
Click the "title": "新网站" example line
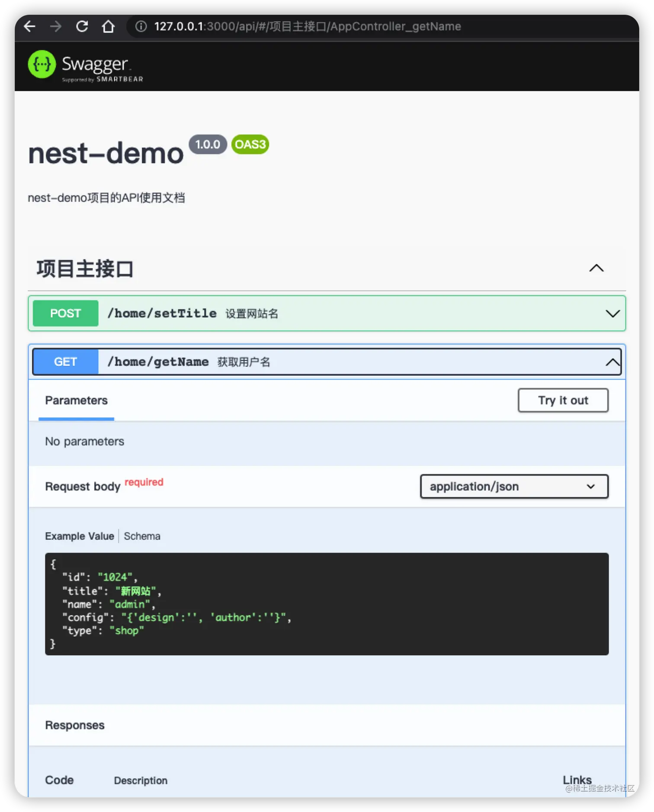(112, 591)
